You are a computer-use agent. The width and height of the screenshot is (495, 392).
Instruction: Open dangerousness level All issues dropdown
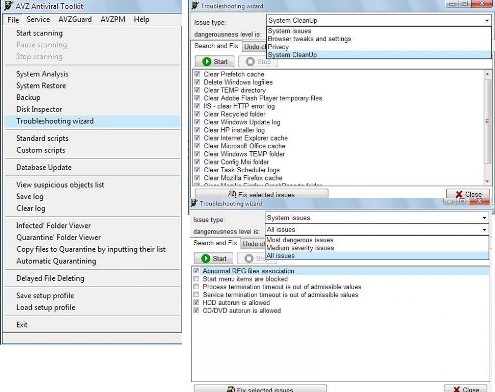click(377, 230)
